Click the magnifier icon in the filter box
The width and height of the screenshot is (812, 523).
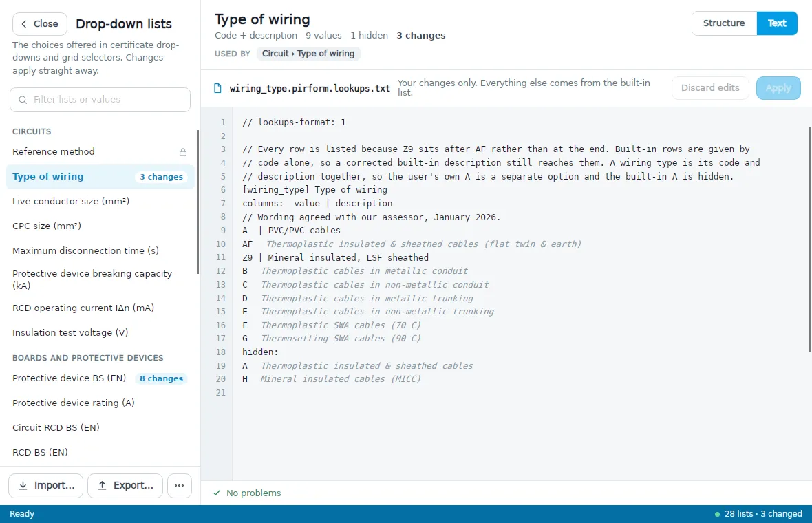[x=23, y=99]
